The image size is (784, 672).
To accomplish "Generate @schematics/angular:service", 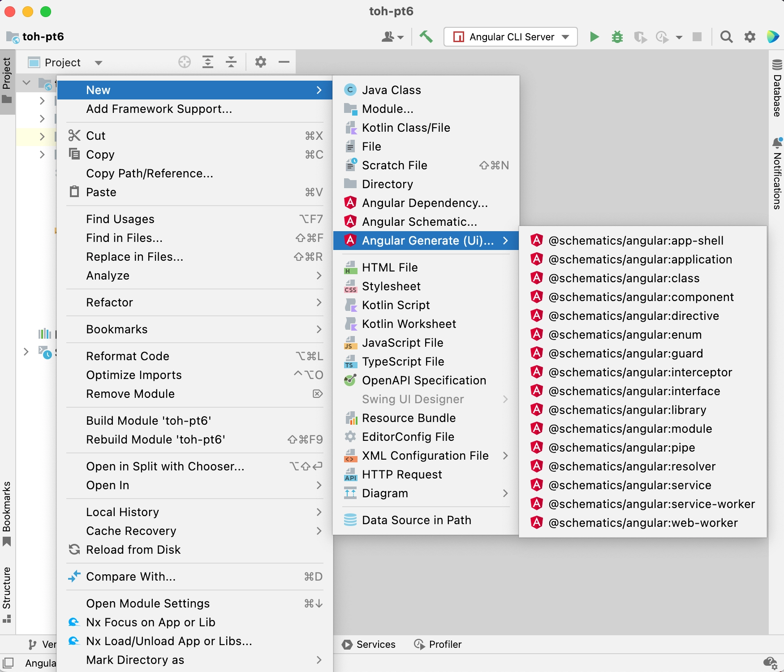I will [643, 485].
